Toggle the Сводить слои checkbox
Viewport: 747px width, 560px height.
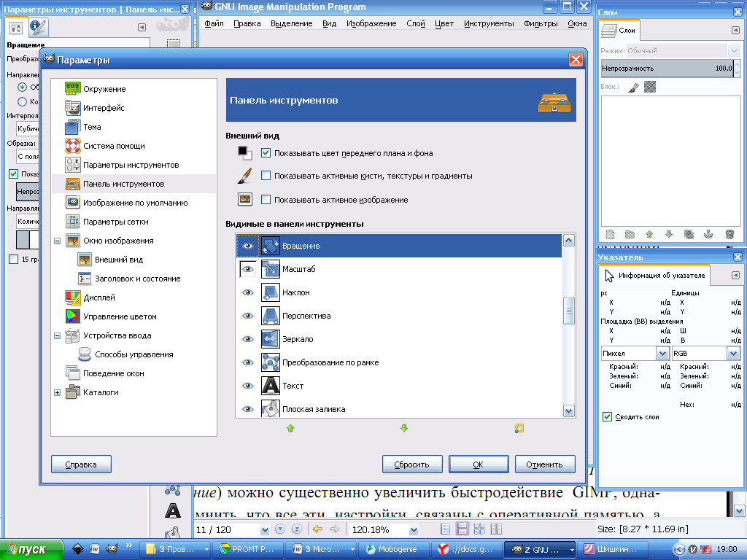tap(607, 416)
